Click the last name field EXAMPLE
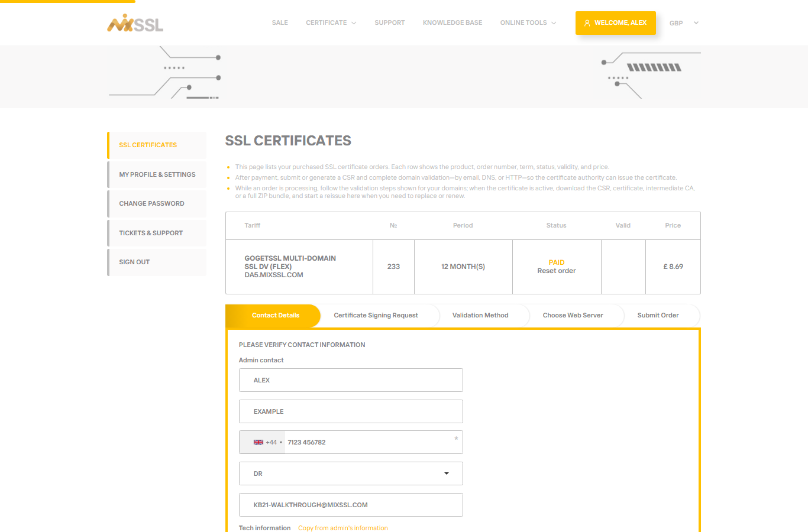808x532 pixels. [x=351, y=411]
